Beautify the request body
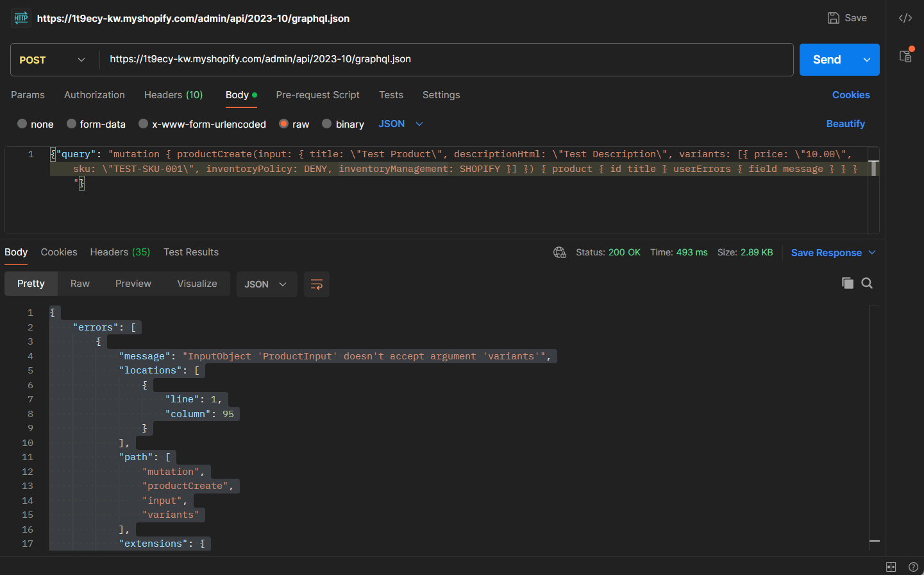The image size is (924, 575). [x=845, y=124]
